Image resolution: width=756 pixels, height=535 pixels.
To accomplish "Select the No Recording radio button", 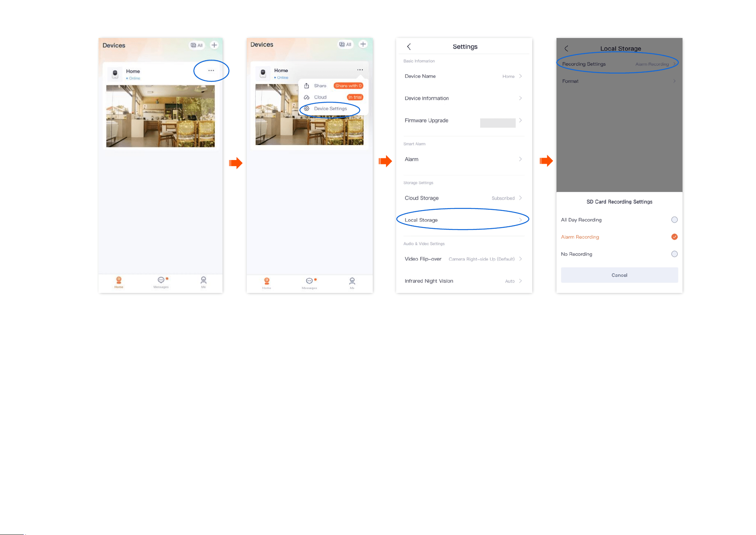I will [x=674, y=254].
